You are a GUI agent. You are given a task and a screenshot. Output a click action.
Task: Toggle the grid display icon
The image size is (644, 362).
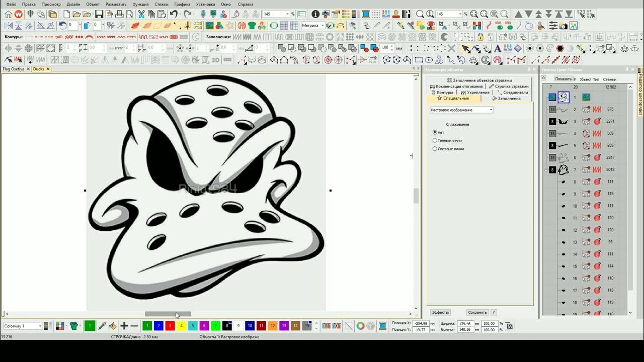click(x=284, y=25)
